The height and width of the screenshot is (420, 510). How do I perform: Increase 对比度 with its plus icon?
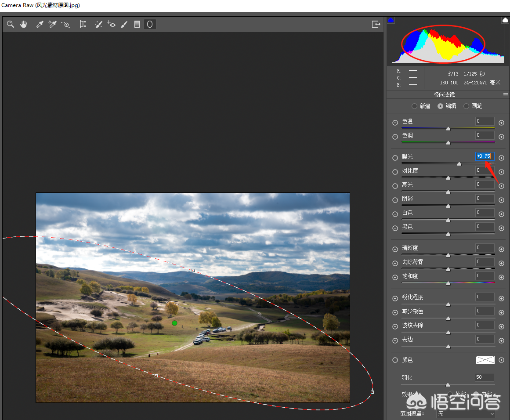coord(502,172)
